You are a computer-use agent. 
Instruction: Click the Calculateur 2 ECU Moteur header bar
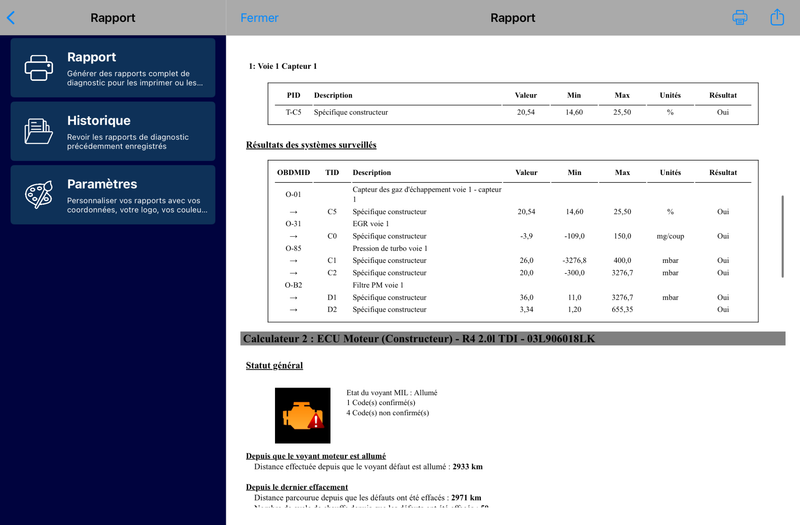point(513,339)
